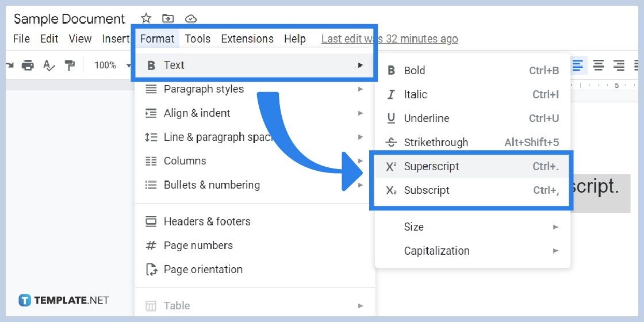This screenshot has width=644, height=322.
Task: Click the Bold B icon in submenu
Action: point(392,71)
